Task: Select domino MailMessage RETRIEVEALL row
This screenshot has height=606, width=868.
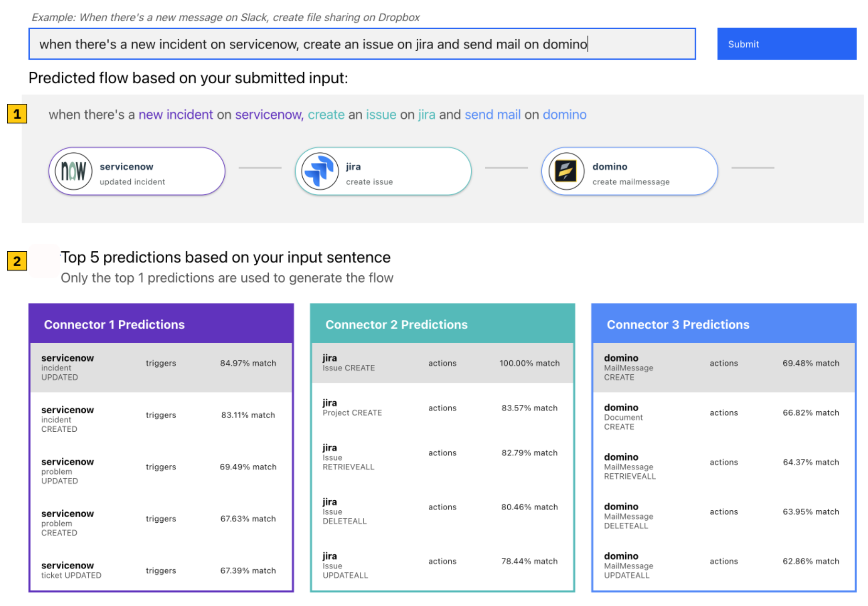Action: pos(723,466)
